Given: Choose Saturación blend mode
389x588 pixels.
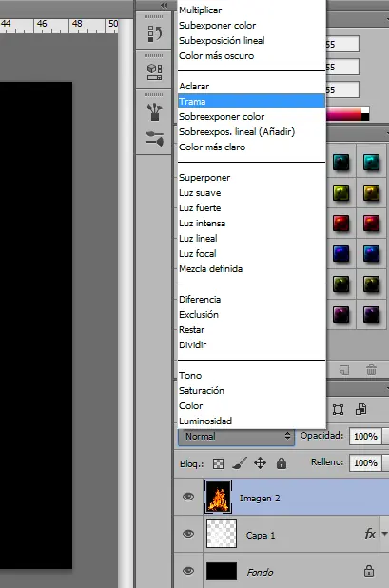Looking at the screenshot, I should point(251,391).
